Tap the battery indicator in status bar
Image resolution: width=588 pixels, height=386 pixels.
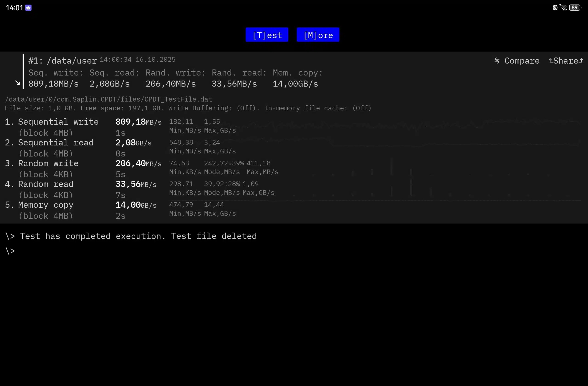coord(575,8)
